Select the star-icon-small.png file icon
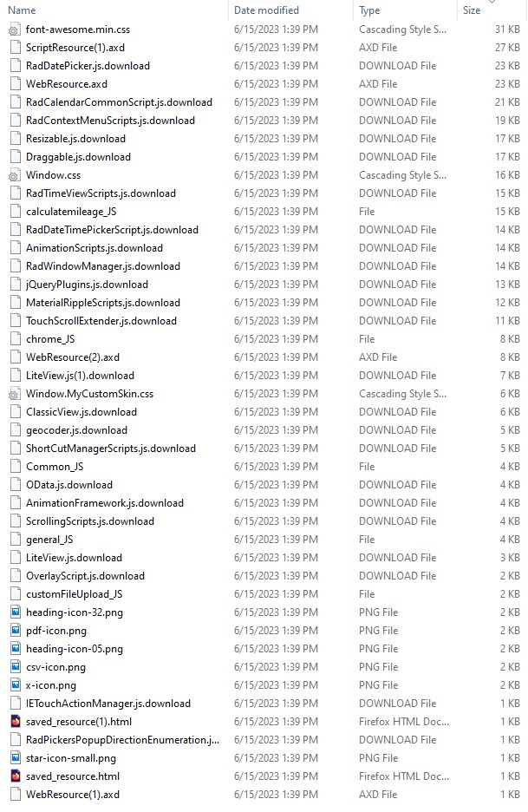The image size is (528, 812). [15, 758]
